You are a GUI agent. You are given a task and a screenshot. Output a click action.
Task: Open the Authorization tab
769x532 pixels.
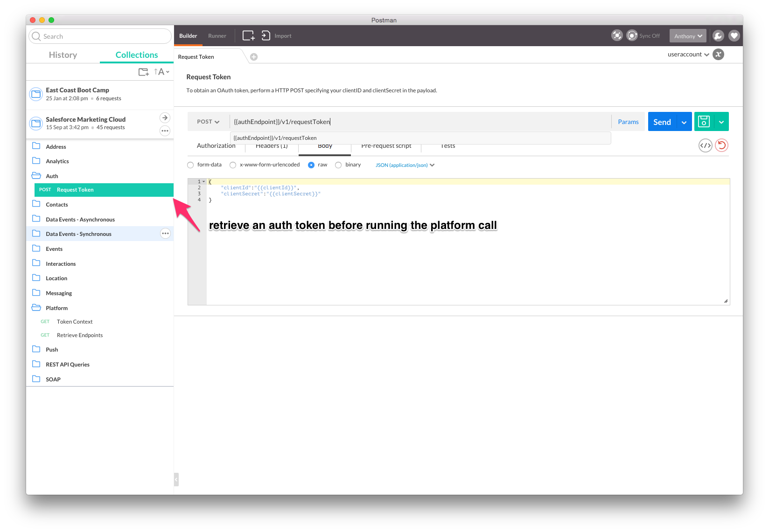point(216,146)
